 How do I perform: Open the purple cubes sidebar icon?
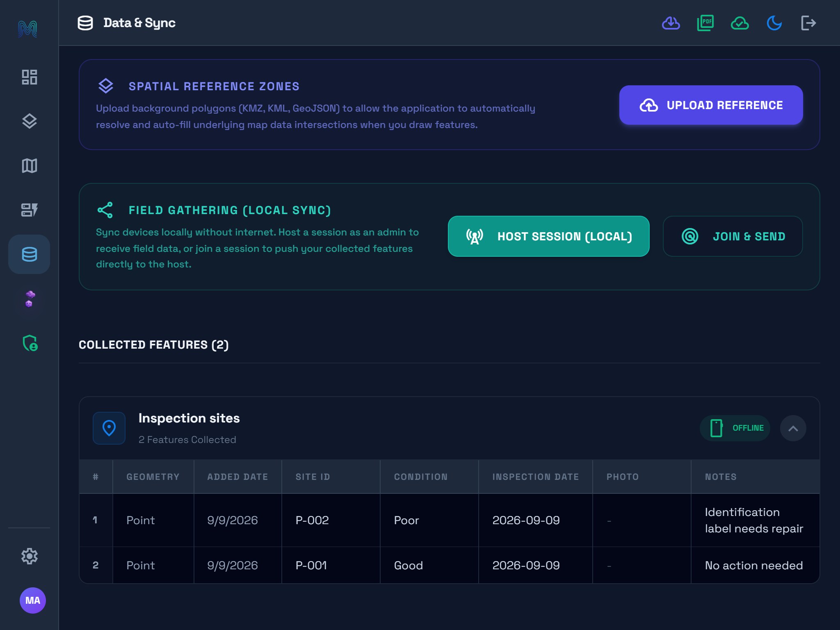[x=29, y=299]
